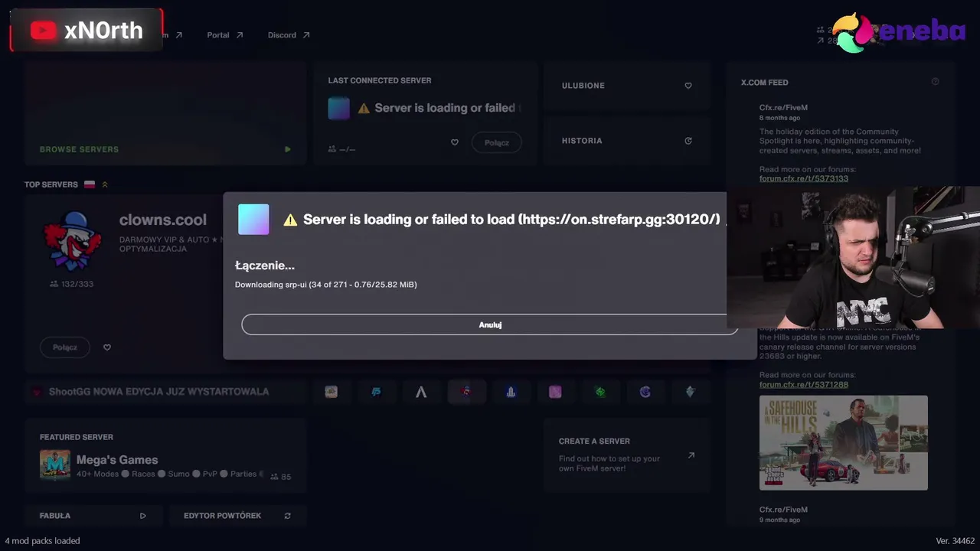980x551 pixels.
Task: Click the '4 mod packs loaded' status
Action: coord(42,541)
